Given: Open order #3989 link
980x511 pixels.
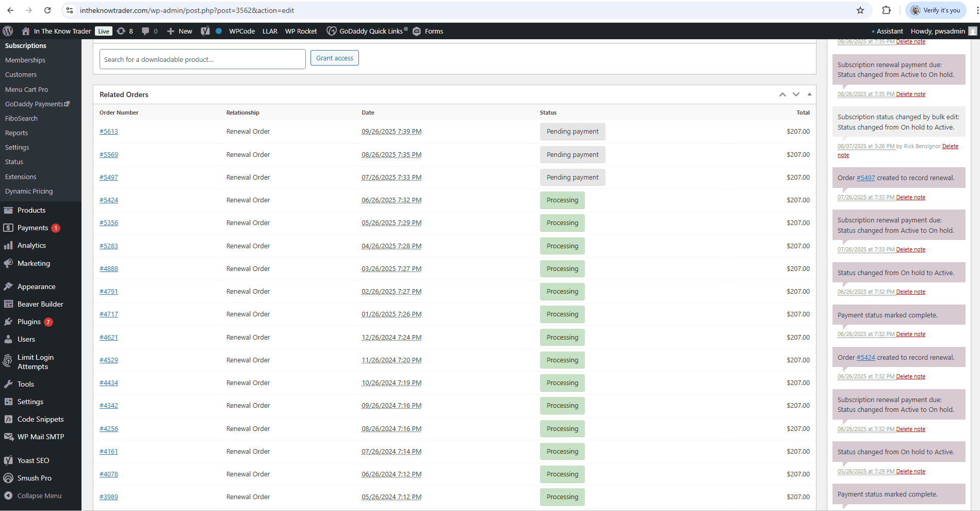Looking at the screenshot, I should 109,497.
